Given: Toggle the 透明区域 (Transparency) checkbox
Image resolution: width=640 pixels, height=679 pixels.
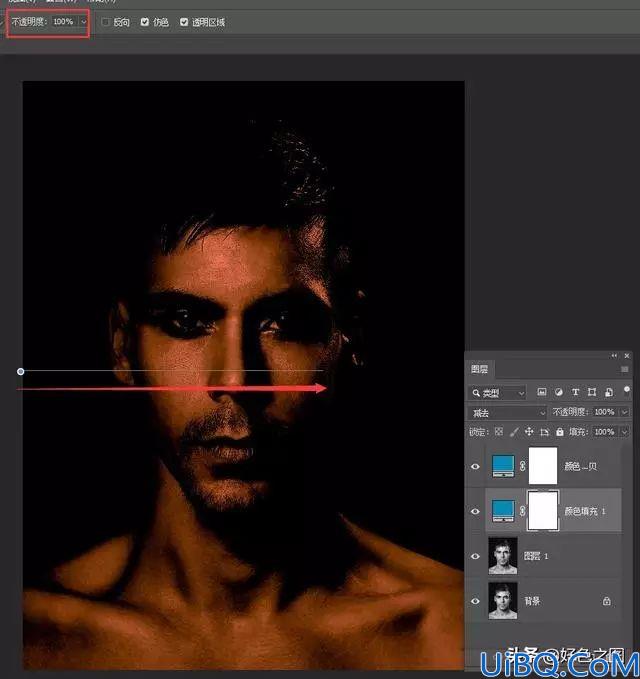Looking at the screenshot, I should coord(184,22).
